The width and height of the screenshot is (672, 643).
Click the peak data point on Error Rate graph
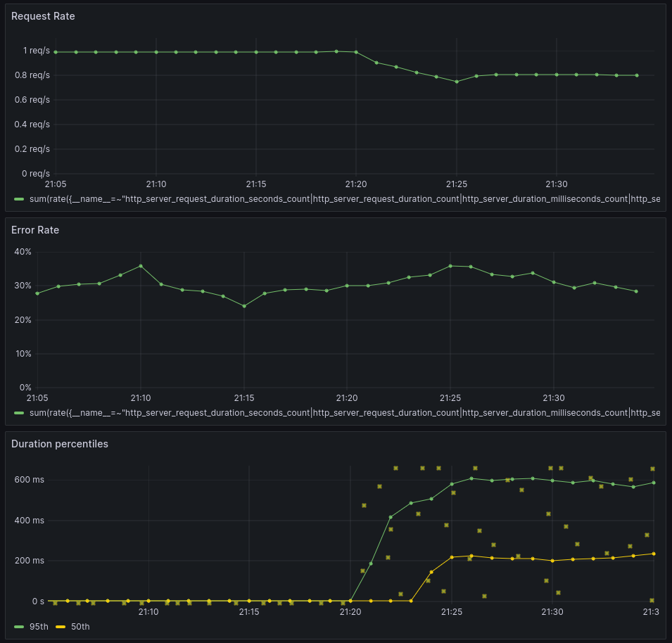pyautogui.click(x=139, y=265)
